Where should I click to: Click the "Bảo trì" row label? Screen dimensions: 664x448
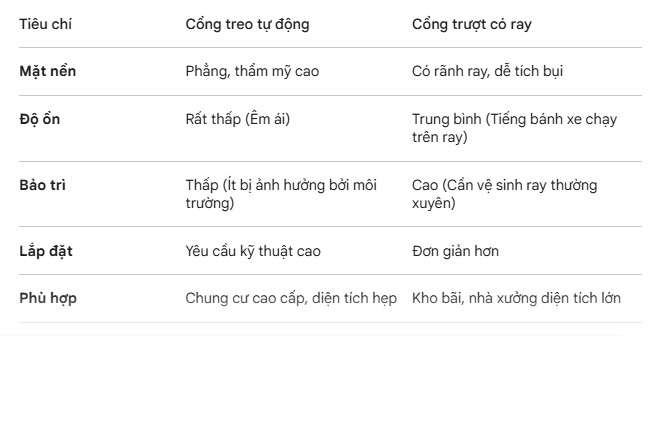coord(43,186)
